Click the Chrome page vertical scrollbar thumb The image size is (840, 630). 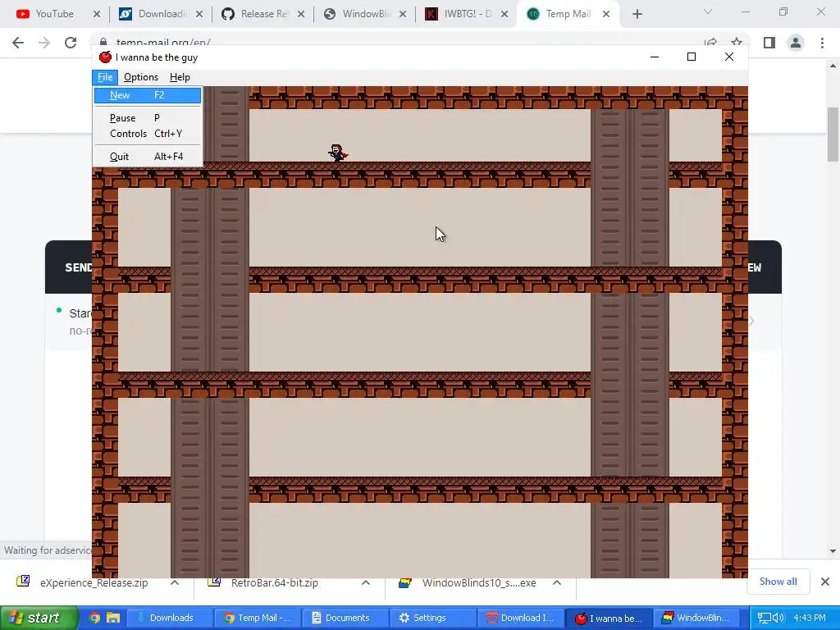tap(833, 134)
